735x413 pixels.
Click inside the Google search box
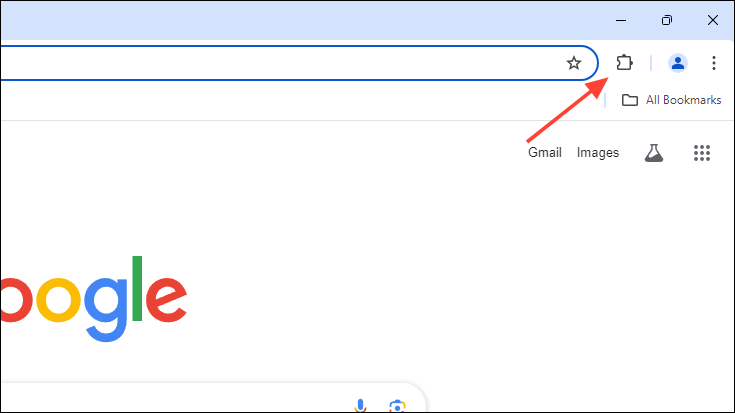point(178,398)
